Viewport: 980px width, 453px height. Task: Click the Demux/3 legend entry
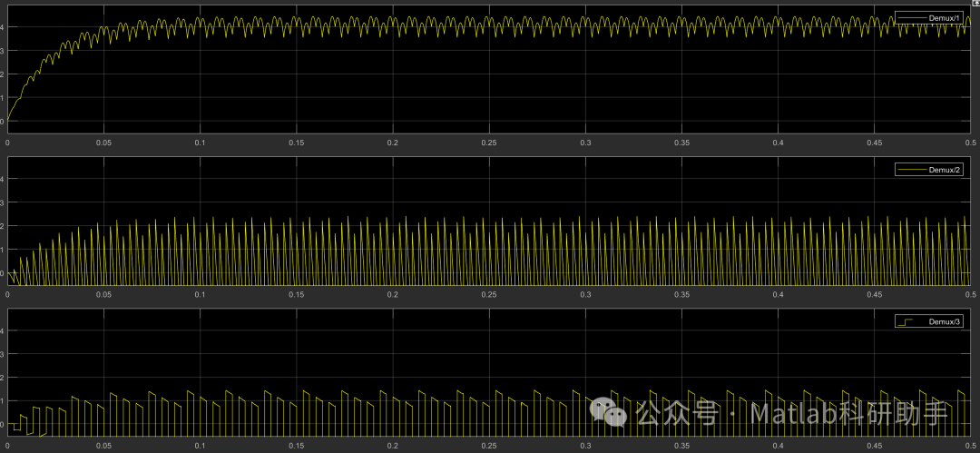[931, 321]
